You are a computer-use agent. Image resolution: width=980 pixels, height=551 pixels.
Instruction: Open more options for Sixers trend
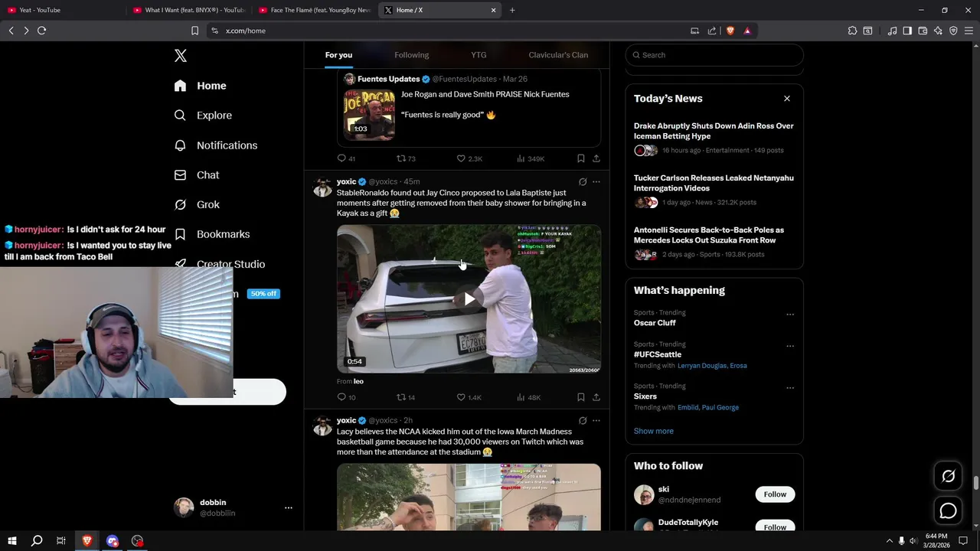coord(790,388)
